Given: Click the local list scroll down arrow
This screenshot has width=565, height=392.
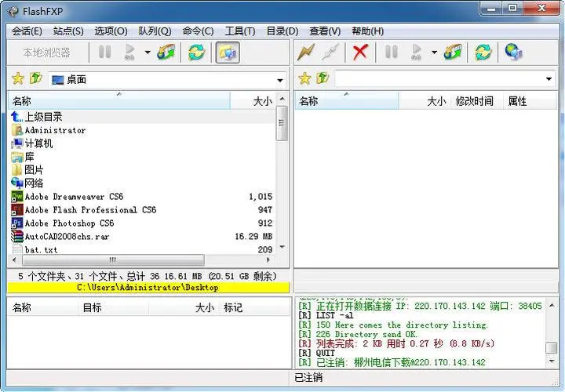Looking at the screenshot, I should (282, 247).
